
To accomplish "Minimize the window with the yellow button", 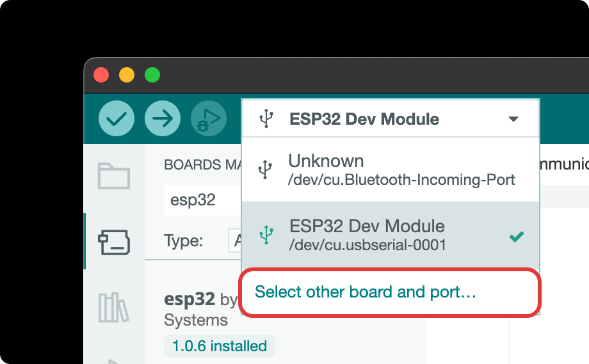I will (127, 75).
